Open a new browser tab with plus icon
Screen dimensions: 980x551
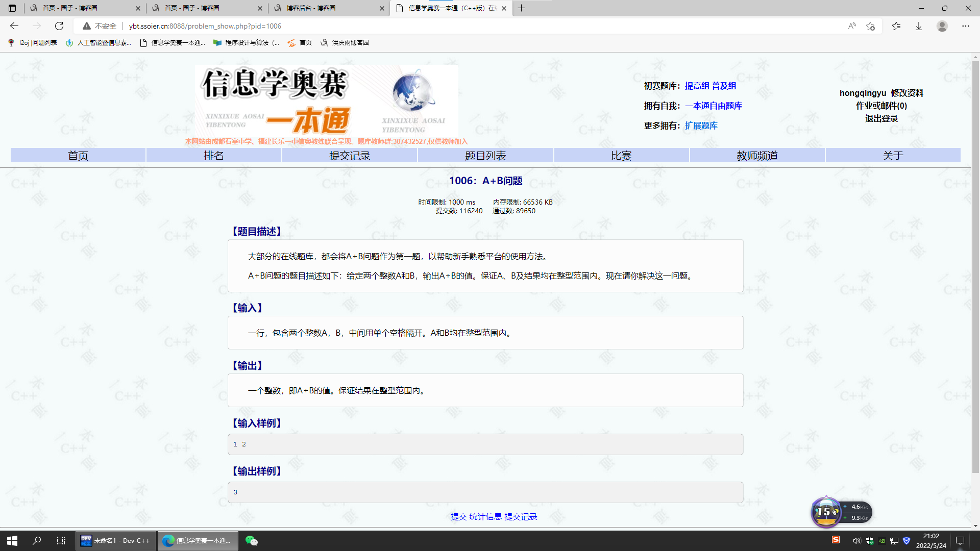click(521, 8)
